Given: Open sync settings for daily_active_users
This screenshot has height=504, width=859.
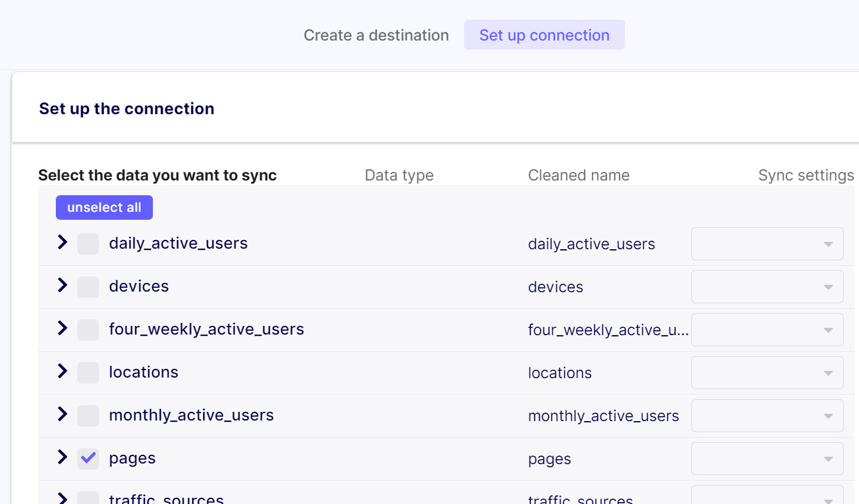Looking at the screenshot, I should pyautogui.click(x=767, y=244).
